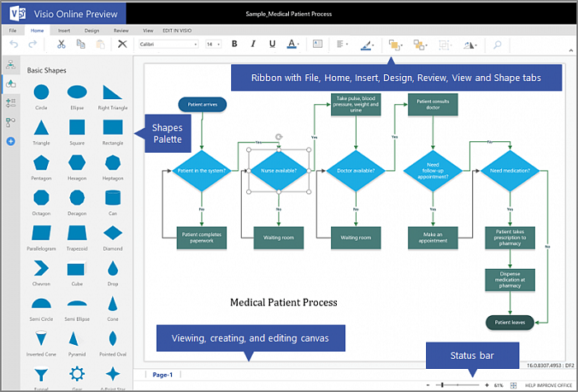Click the zoom slider in status bar
The image size is (578, 392).
click(458, 385)
